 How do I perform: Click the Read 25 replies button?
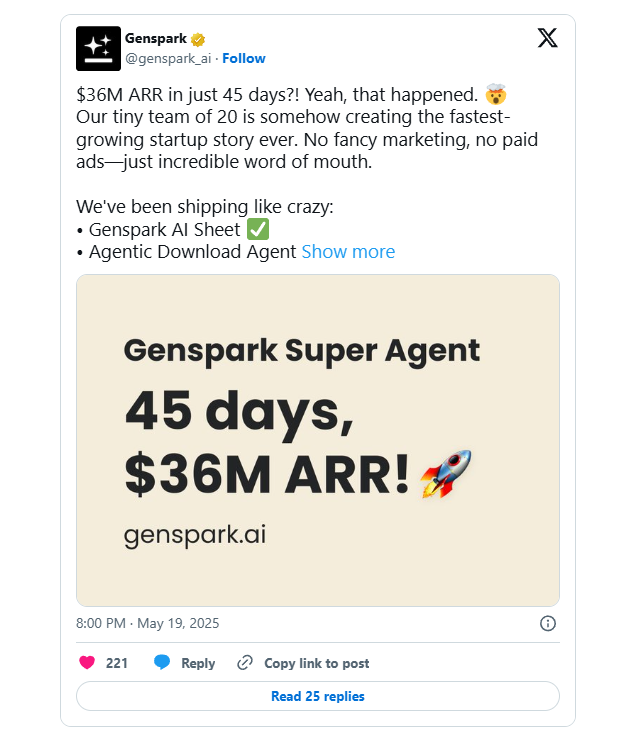click(318, 696)
